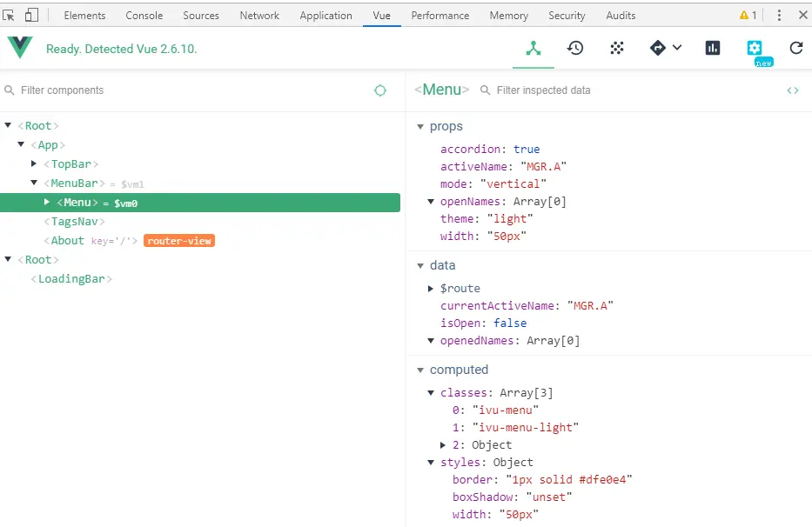
Task: Switch to the Audits tab
Action: [x=621, y=16]
